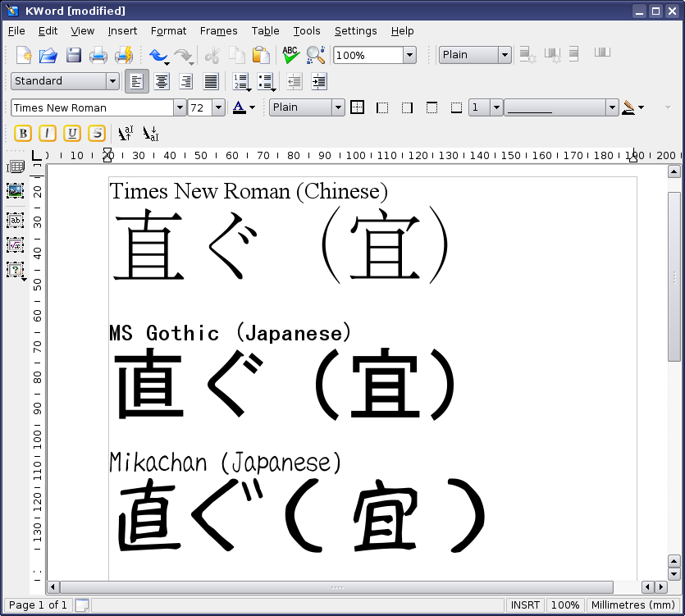The image size is (685, 616).
Task: Open the Frames menu
Action: tap(218, 31)
